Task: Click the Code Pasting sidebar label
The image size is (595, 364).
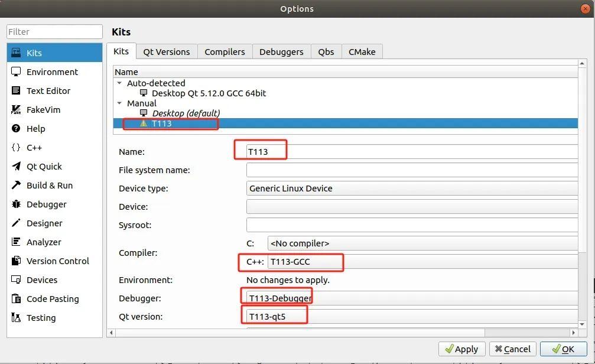Action: click(53, 299)
